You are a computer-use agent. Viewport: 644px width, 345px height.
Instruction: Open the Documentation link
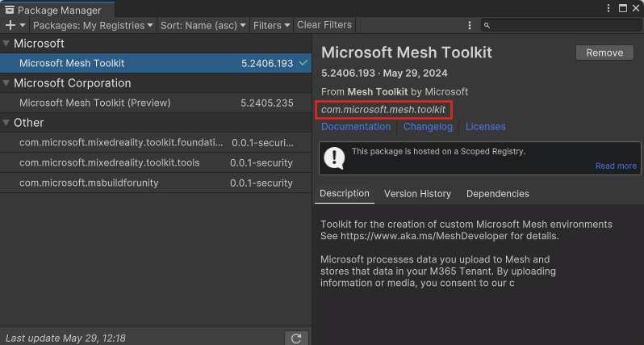click(356, 127)
